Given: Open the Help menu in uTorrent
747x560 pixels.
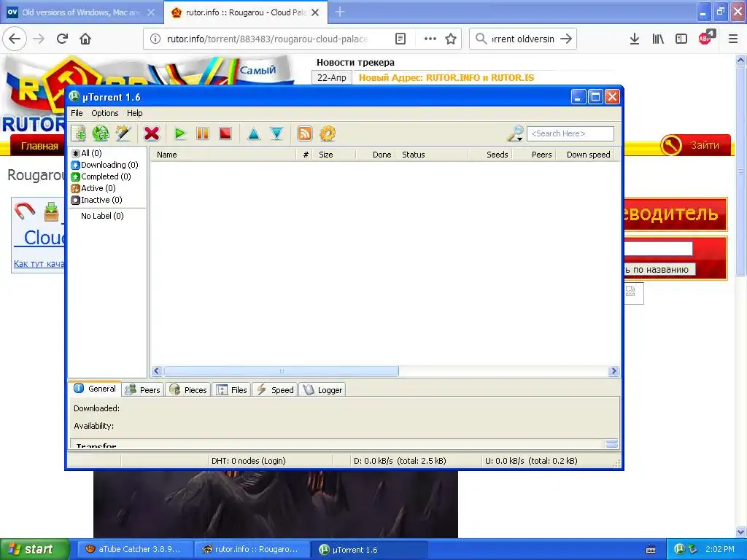Looking at the screenshot, I should pos(134,113).
